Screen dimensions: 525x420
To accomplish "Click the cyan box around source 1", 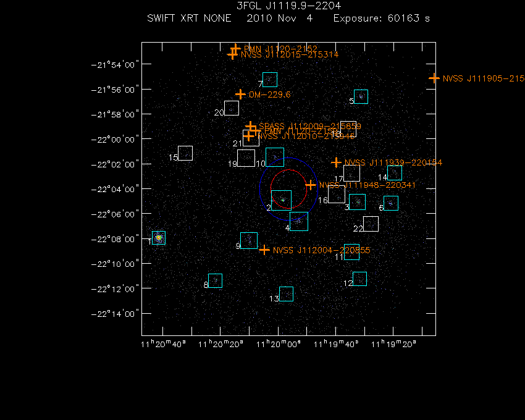I will point(159,238).
